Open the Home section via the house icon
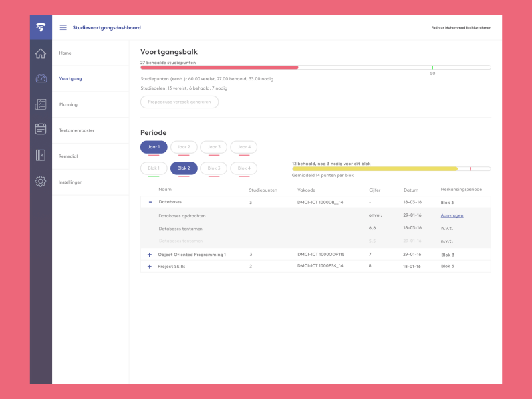Viewport: 532px width, 399px height. click(x=40, y=53)
